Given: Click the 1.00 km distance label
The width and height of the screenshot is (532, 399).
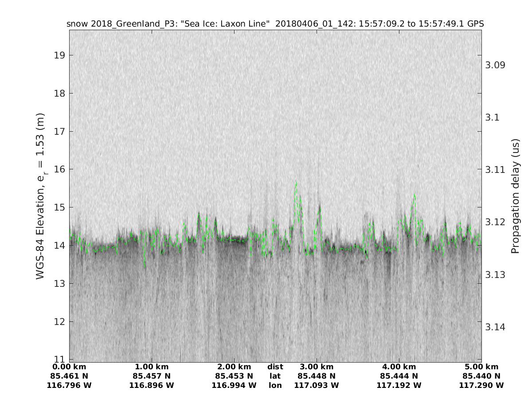Looking at the screenshot, I should pos(152,367).
